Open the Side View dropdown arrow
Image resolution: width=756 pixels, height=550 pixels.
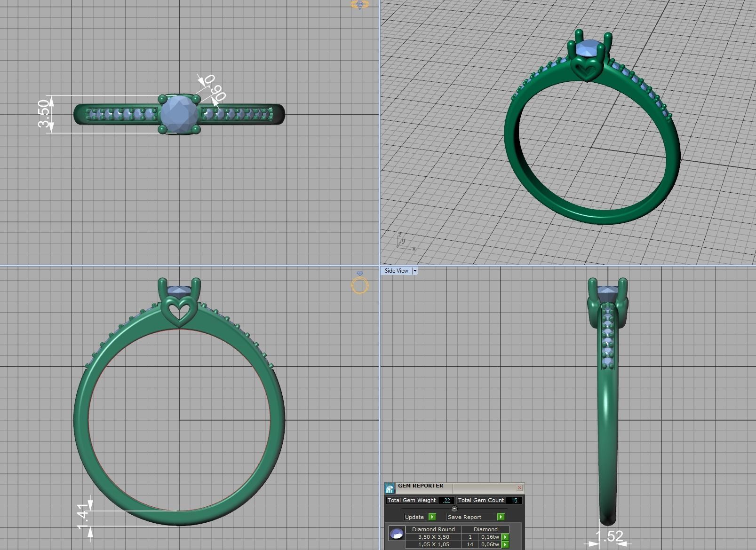(414, 271)
